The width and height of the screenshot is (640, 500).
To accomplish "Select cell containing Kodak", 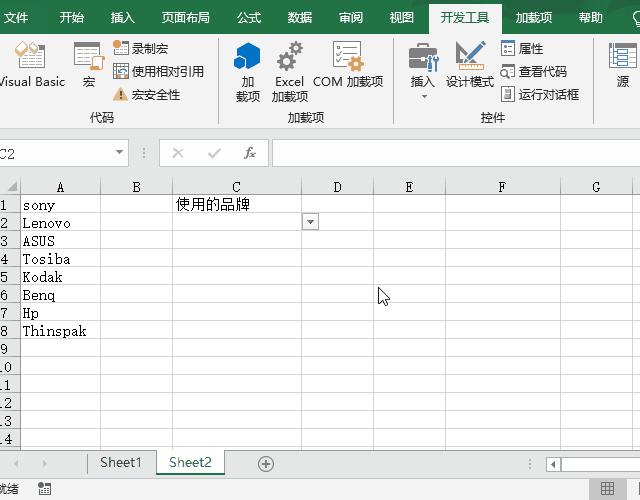I will (60, 276).
